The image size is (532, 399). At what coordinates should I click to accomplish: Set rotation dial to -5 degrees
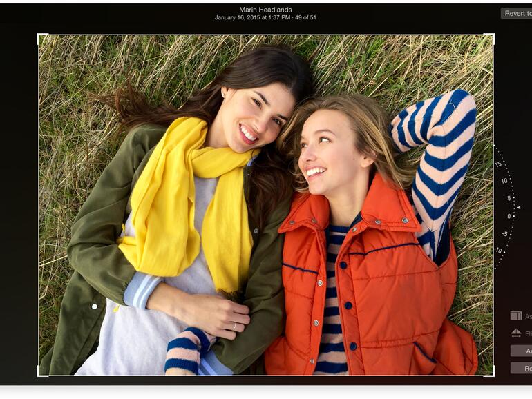[x=504, y=234]
